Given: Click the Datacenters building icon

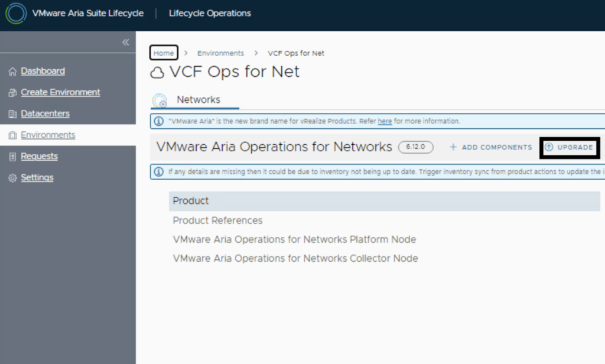Looking at the screenshot, I should 12,114.
